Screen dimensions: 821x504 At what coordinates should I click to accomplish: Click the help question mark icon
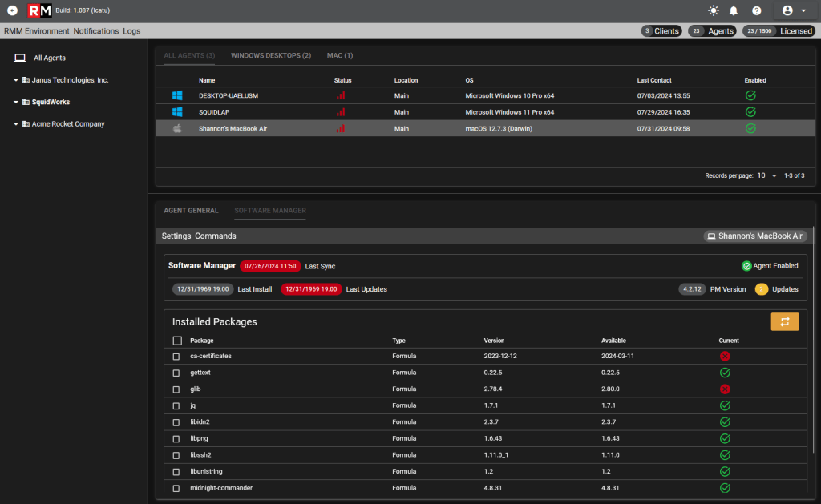757,10
